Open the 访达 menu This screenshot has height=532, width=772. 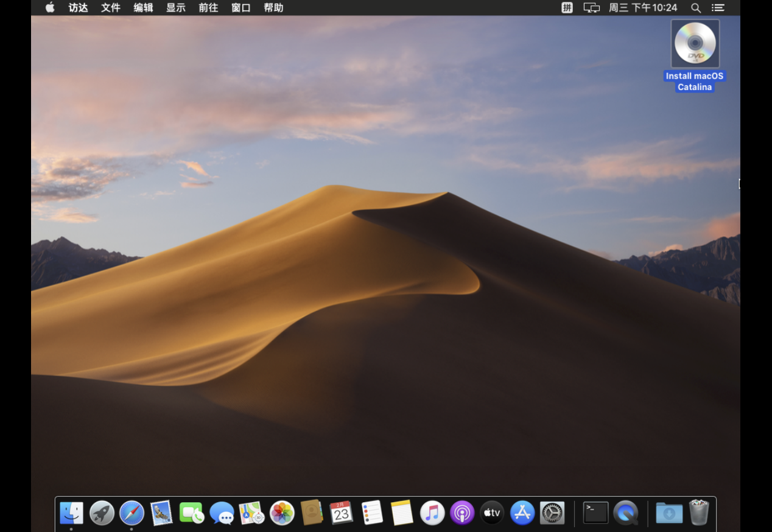(x=79, y=8)
